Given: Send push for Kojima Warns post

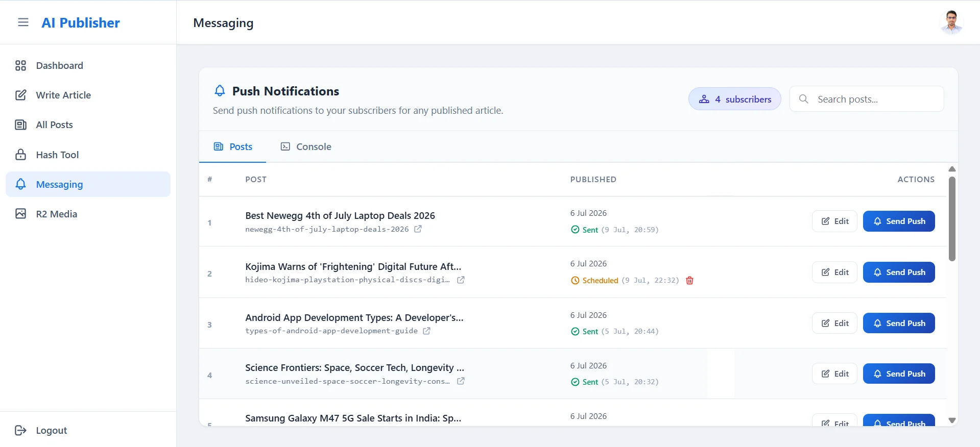Looking at the screenshot, I should tap(899, 272).
